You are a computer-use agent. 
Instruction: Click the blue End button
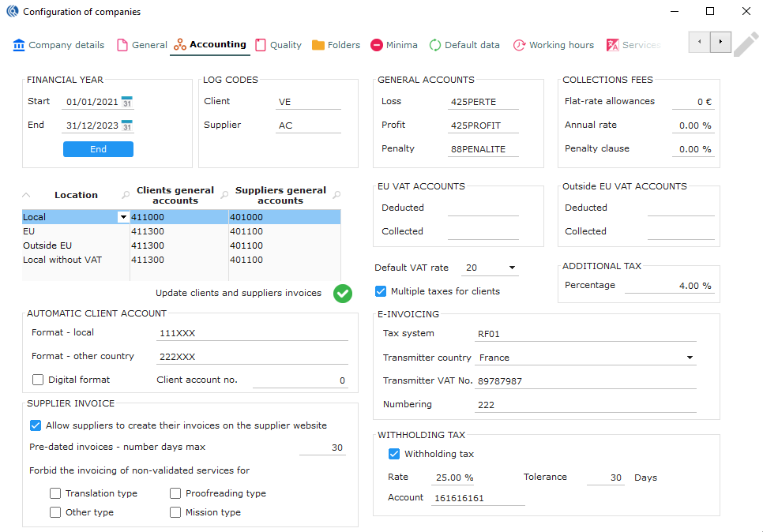[98, 149]
